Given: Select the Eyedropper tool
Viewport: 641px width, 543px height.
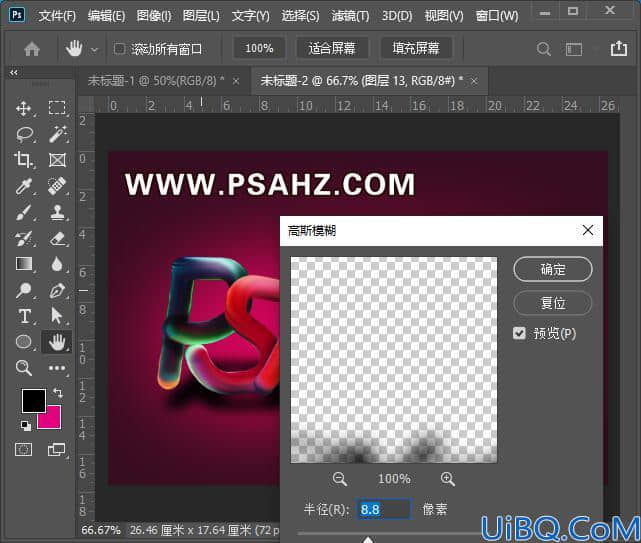Looking at the screenshot, I should 24,186.
